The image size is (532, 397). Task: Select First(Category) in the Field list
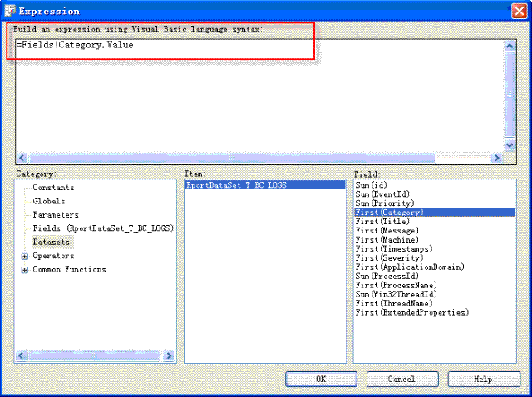(x=435, y=213)
